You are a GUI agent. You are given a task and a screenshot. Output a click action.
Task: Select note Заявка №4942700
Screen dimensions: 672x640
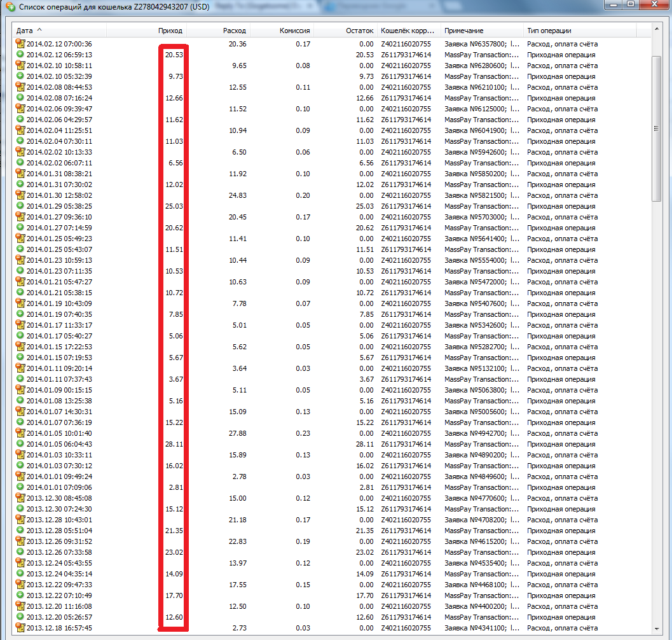coord(482,433)
